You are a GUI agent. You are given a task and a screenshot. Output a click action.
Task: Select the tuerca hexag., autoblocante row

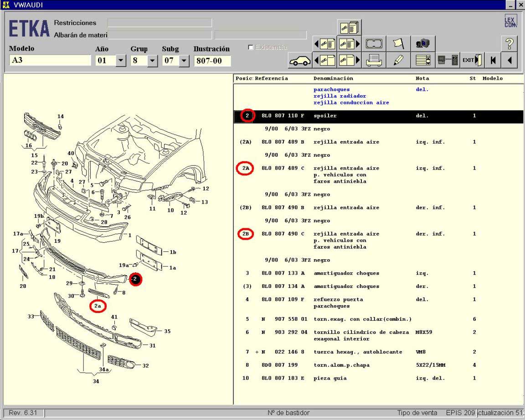[x=378, y=352]
